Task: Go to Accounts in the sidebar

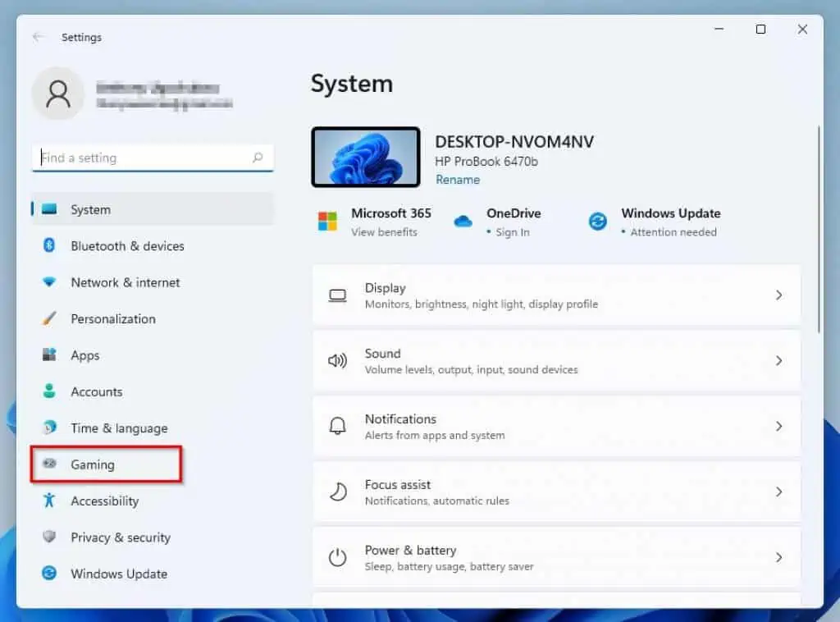Action: (96, 391)
